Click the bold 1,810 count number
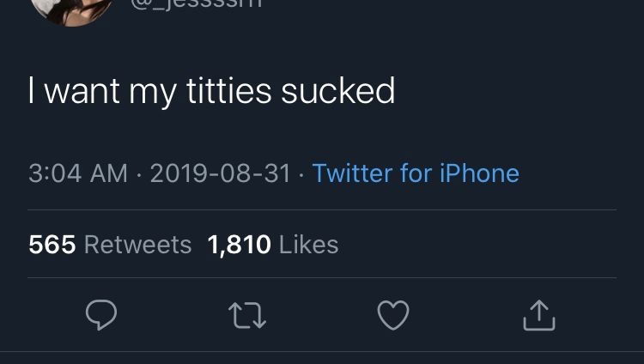The image size is (644, 364). point(240,246)
